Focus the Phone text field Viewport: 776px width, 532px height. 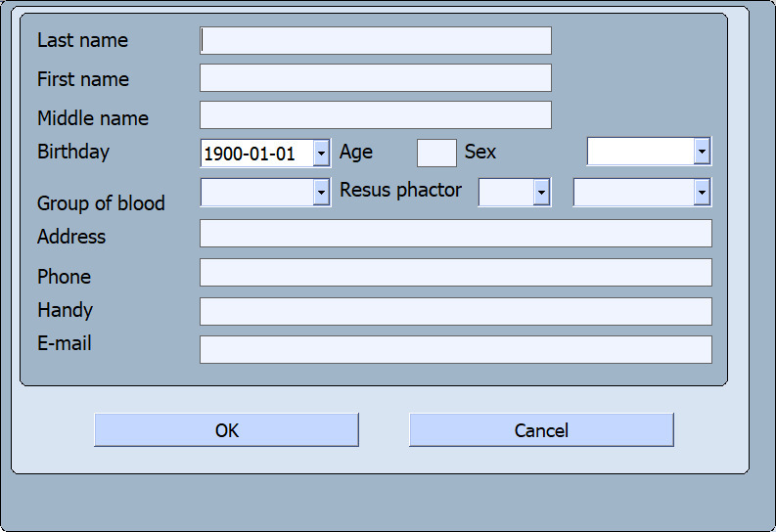(x=455, y=273)
